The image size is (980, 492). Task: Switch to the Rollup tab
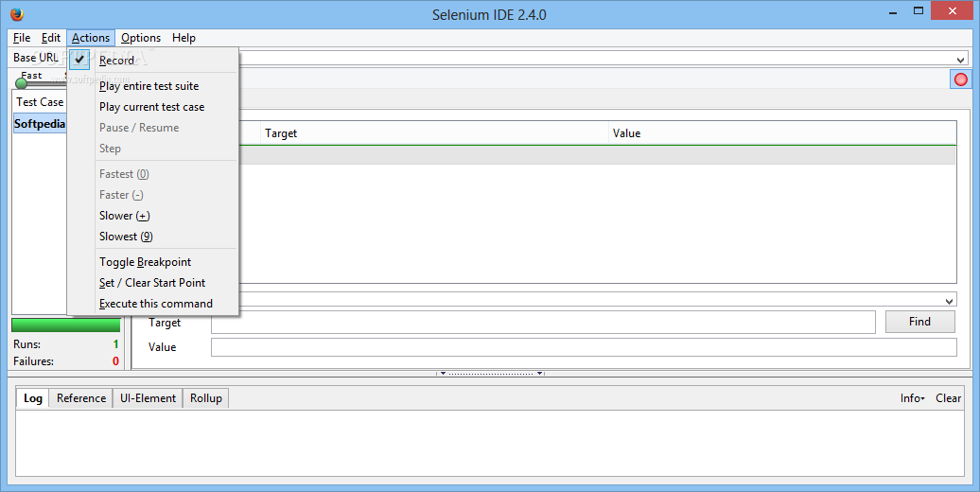206,398
